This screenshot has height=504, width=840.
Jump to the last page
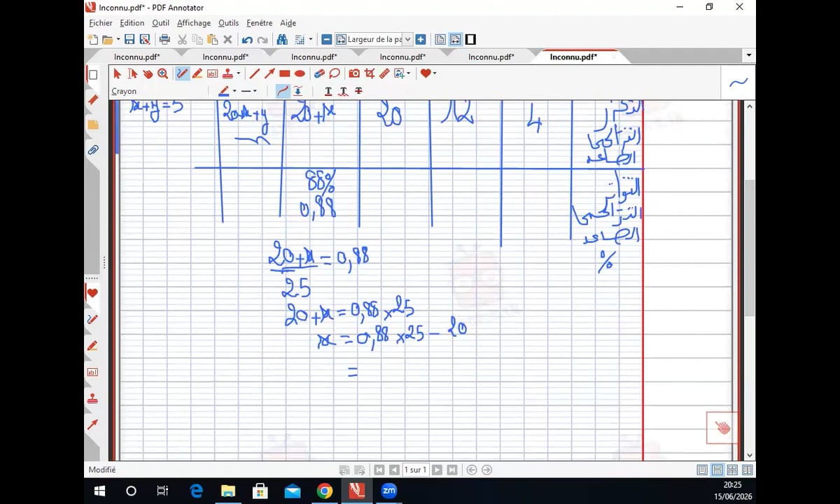click(x=452, y=470)
